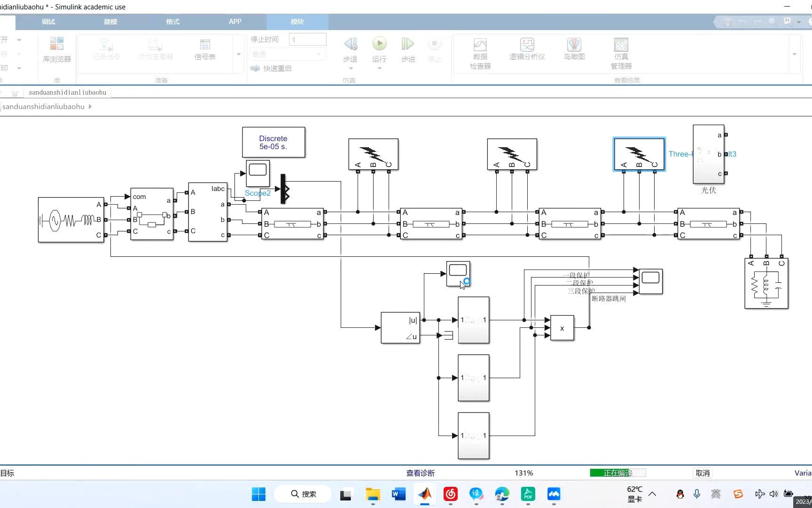Image resolution: width=812 pixels, height=508 pixels.
Task: Open Word from the taskbar
Action: tap(399, 494)
